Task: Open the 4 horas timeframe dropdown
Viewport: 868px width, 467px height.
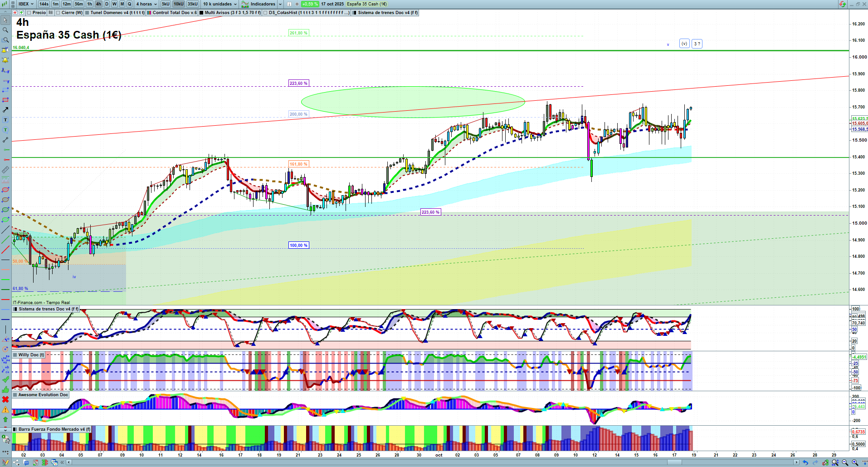Action: tap(146, 4)
